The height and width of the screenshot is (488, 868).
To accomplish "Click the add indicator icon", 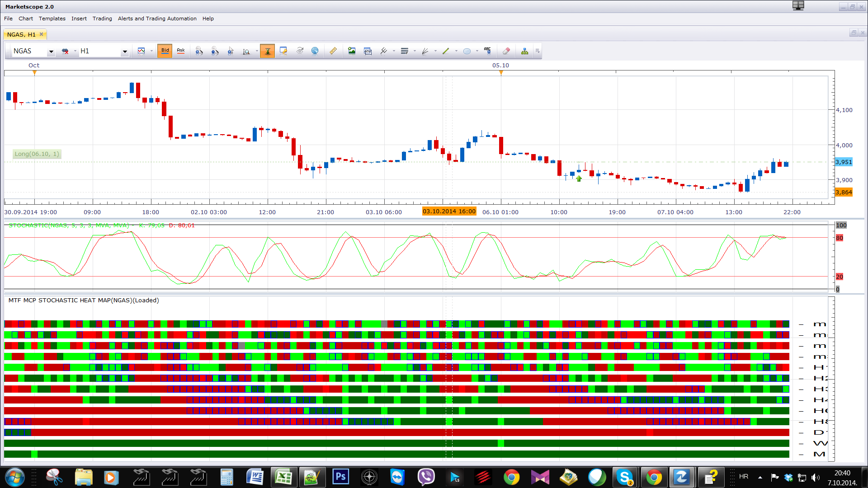I will click(383, 51).
